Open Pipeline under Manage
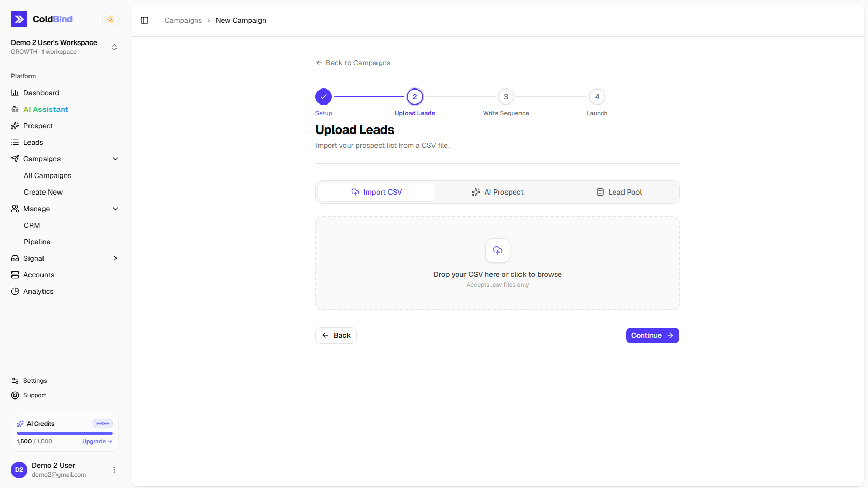868x488 pixels. (x=37, y=242)
